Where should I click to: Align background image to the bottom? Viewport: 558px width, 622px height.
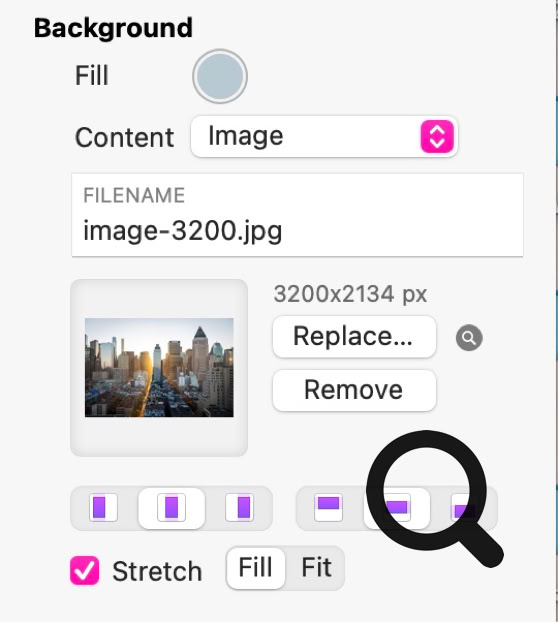coord(464,507)
